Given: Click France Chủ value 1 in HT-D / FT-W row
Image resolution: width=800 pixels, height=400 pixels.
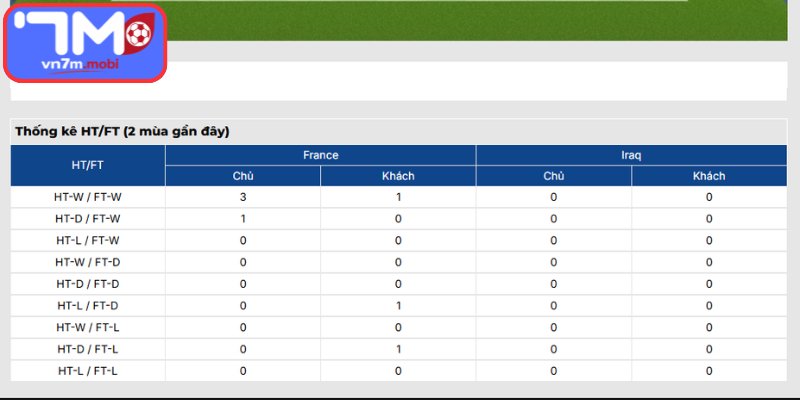Looking at the screenshot, I should click(x=243, y=219).
